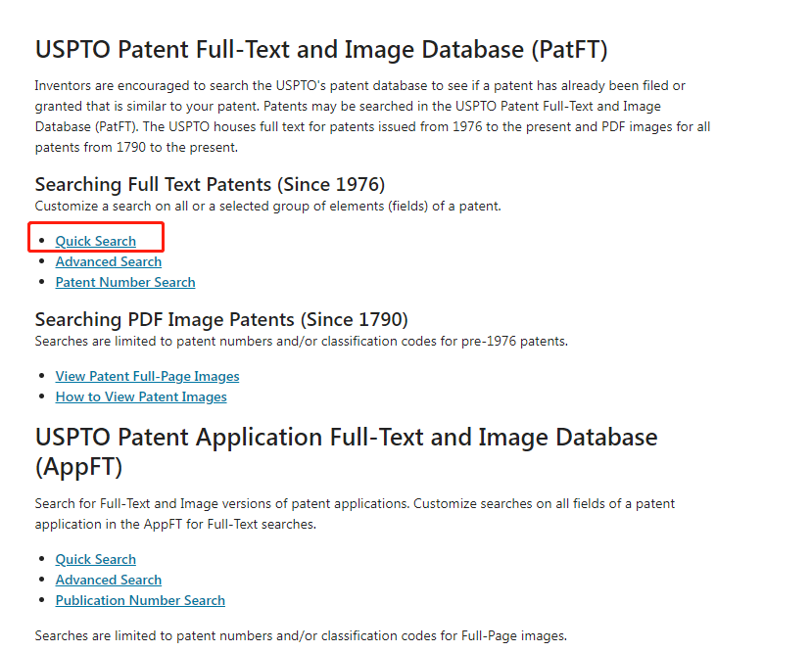The width and height of the screenshot is (812, 652).
Task: Click the Searching Full Text Patents heading
Action: coord(210,184)
